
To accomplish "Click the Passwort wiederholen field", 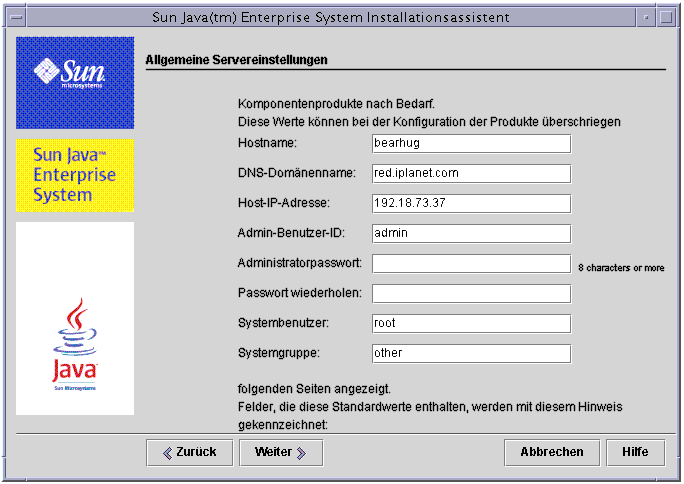I will coord(471,293).
